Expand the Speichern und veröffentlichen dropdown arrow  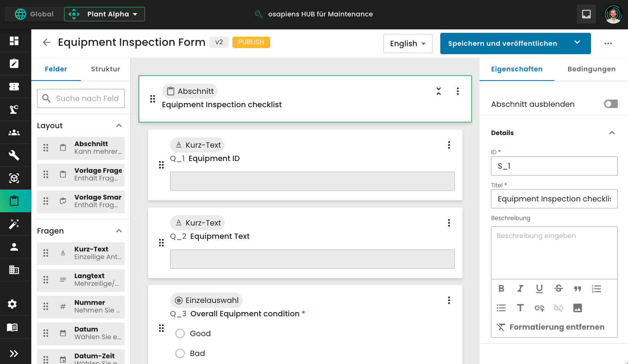577,43
